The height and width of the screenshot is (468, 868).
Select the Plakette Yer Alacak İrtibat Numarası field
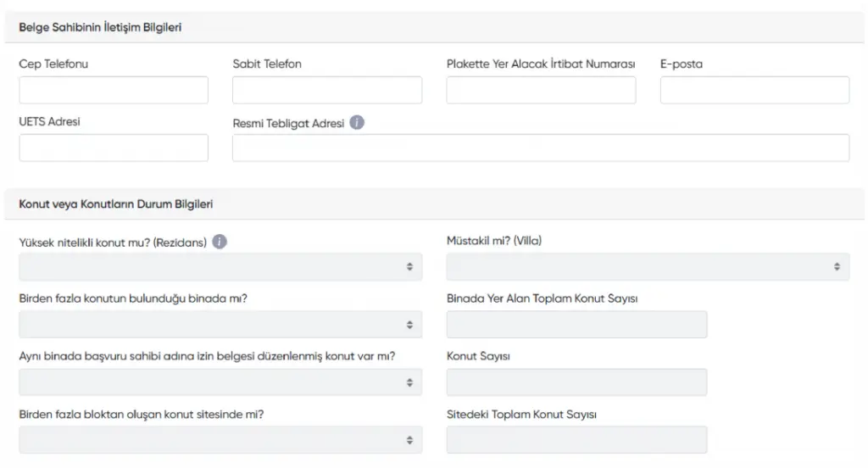click(541, 90)
